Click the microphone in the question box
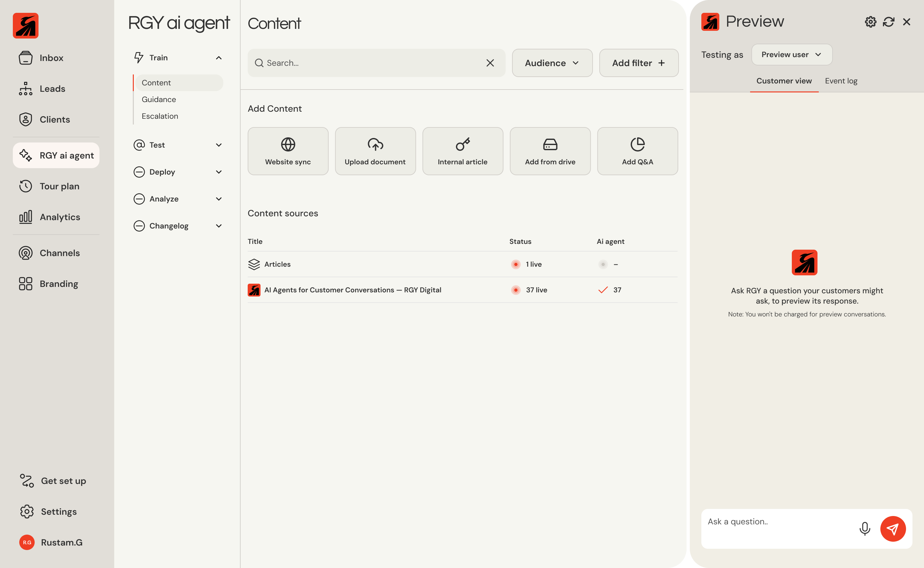 (865, 529)
